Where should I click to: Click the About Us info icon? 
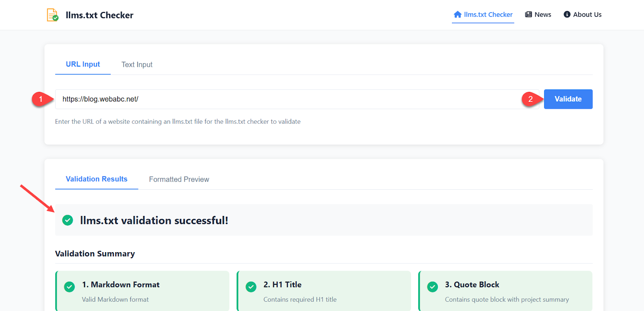pos(567,15)
